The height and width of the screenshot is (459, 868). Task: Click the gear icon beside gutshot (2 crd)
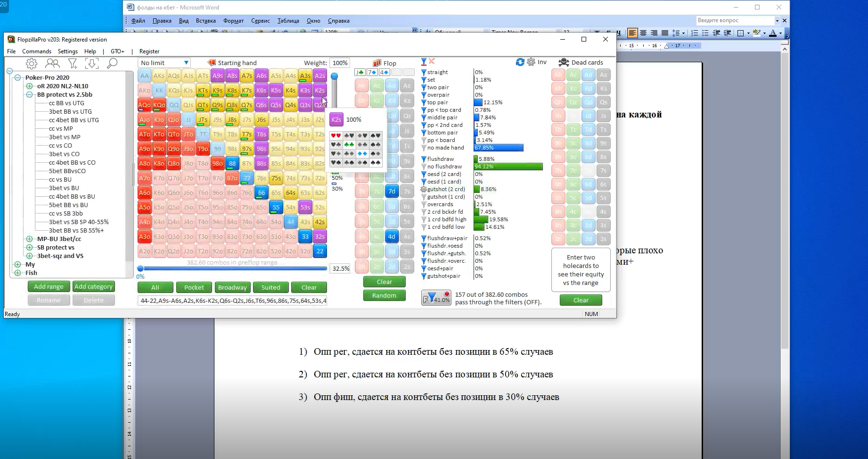click(x=424, y=189)
